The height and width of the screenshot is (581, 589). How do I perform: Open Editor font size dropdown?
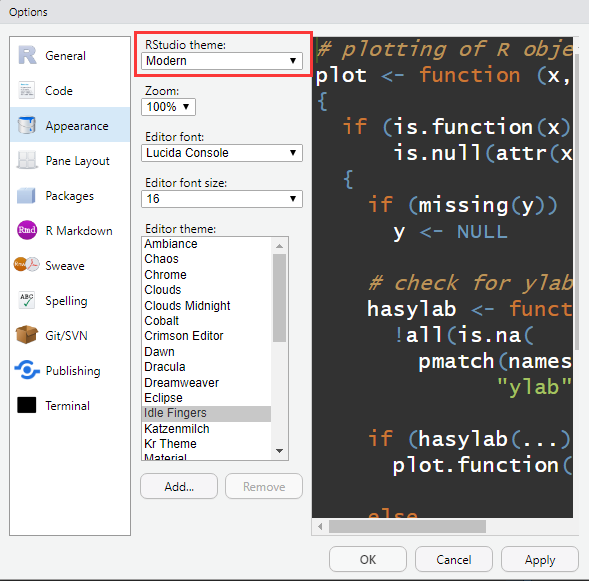[222, 199]
